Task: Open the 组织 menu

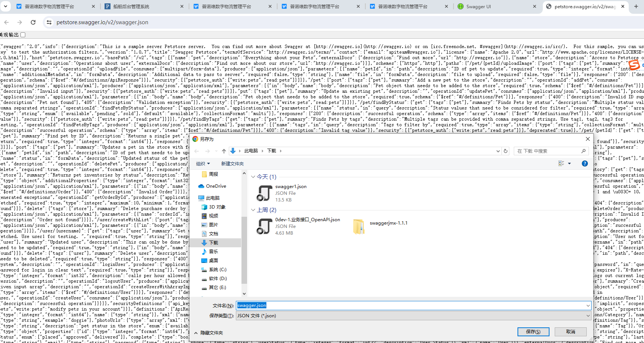Action: [203, 164]
